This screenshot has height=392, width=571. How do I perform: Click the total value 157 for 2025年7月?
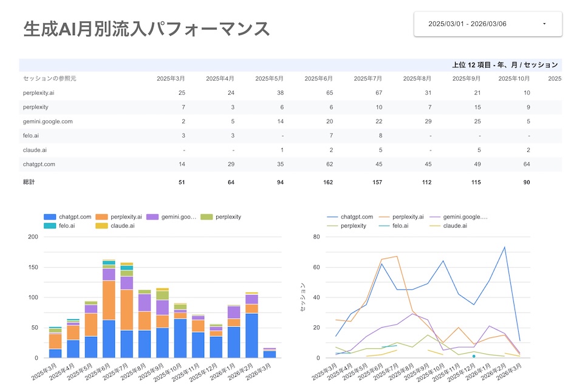click(377, 182)
